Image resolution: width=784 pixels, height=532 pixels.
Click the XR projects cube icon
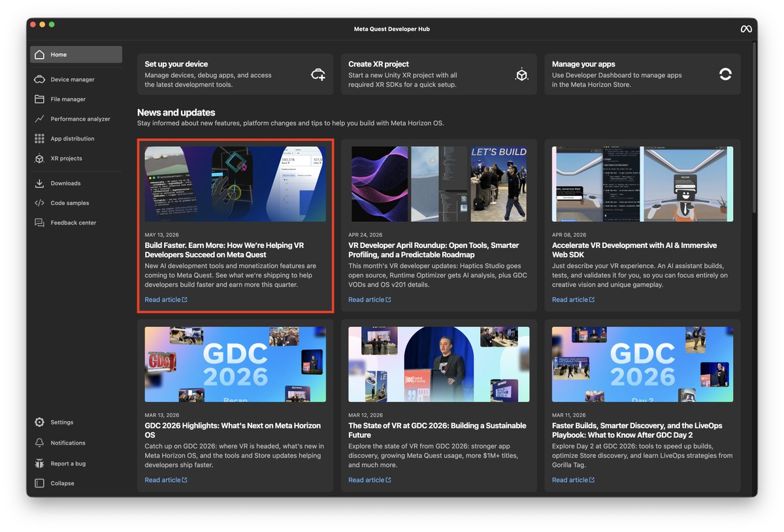(x=39, y=159)
